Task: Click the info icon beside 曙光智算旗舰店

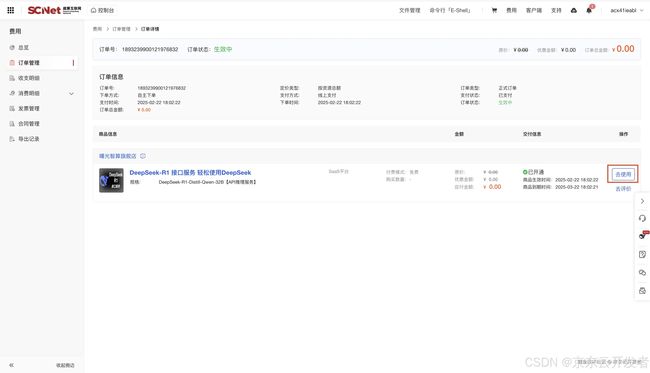Action: 143,156
